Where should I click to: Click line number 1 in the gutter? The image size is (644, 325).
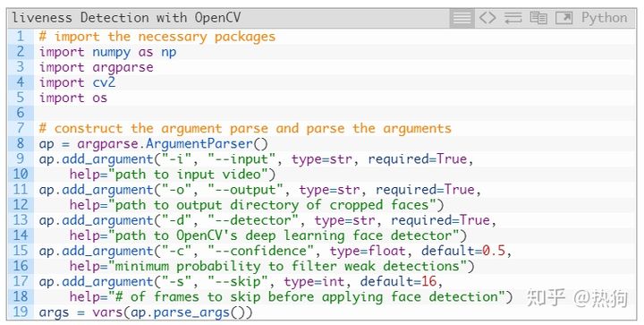tap(21, 37)
